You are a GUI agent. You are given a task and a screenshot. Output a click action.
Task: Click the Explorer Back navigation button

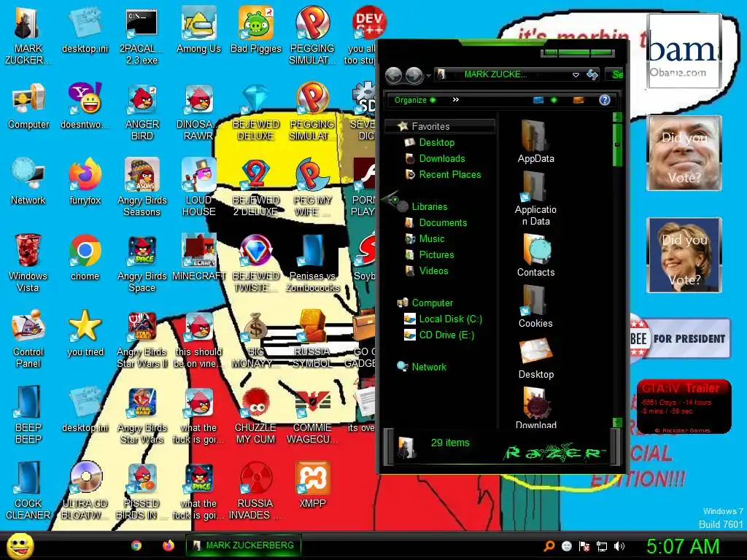tap(394, 75)
